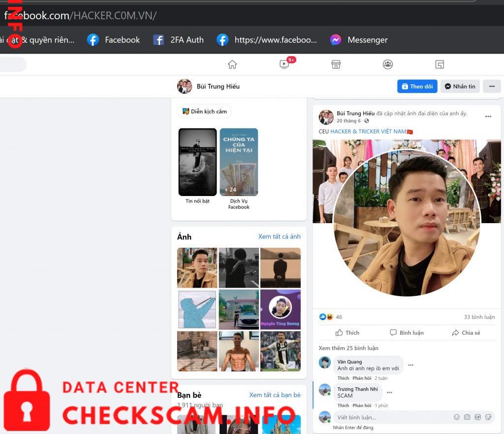The height and width of the screenshot is (434, 504).
Task: Click the Xem tất cả bạn bè link
Action: point(275,395)
